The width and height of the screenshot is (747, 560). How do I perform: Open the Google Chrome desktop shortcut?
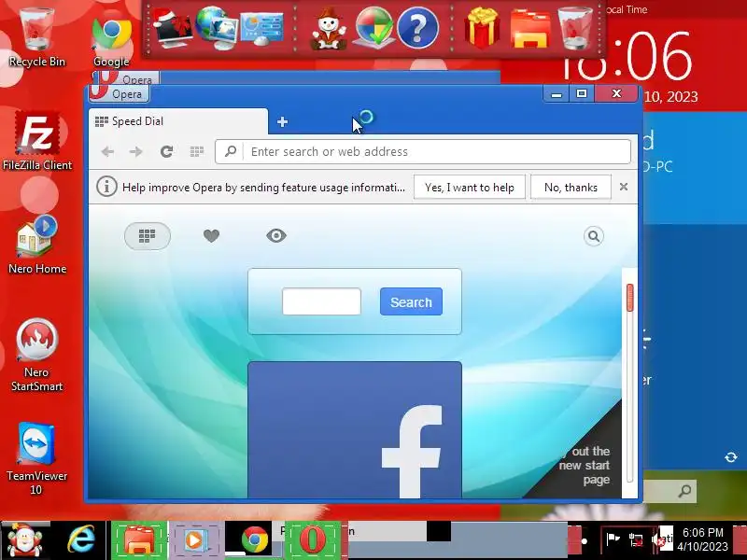point(111,40)
